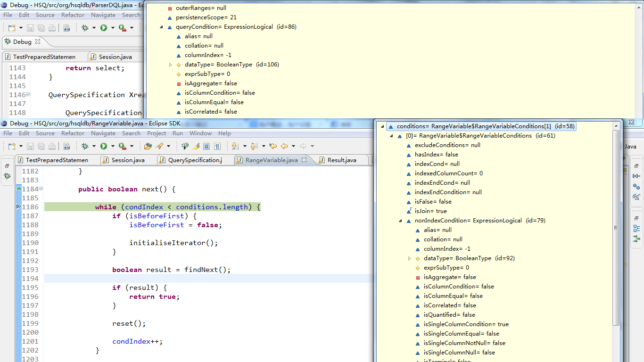Open Breakpoints view icon in right trim

tap(636, 187)
